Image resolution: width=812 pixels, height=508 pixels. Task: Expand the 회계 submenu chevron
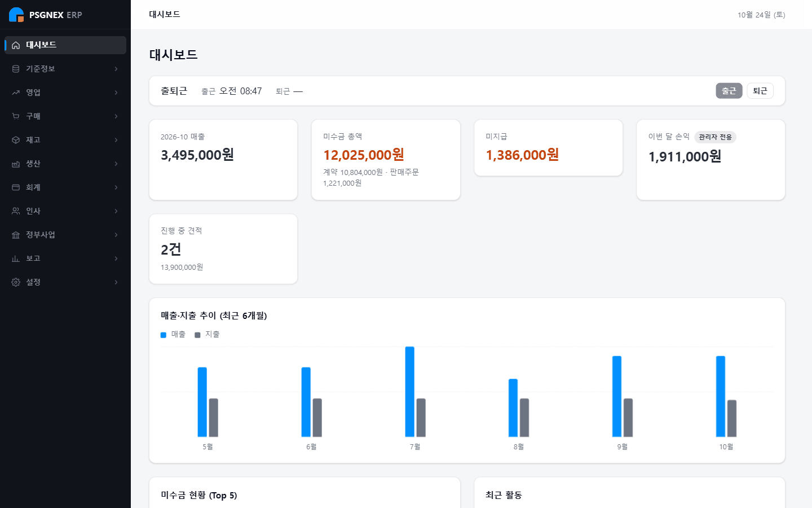[116, 187]
